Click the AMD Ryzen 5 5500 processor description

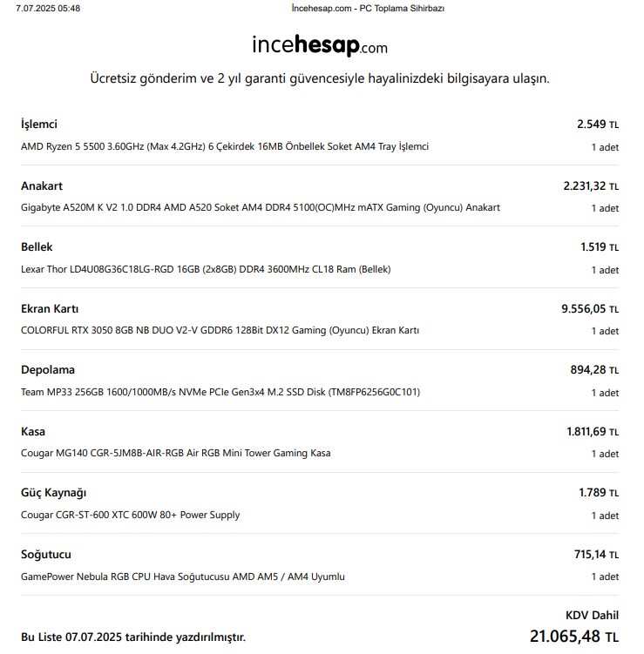(x=225, y=147)
